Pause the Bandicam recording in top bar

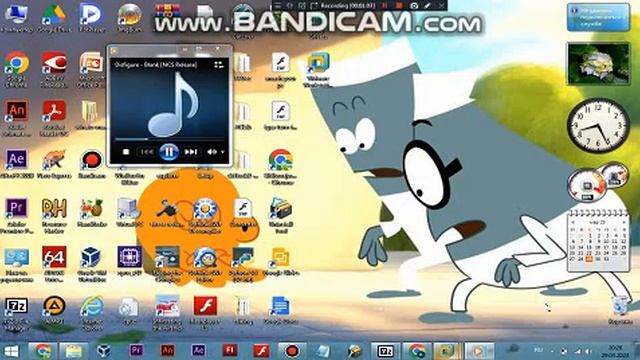tap(384, 6)
